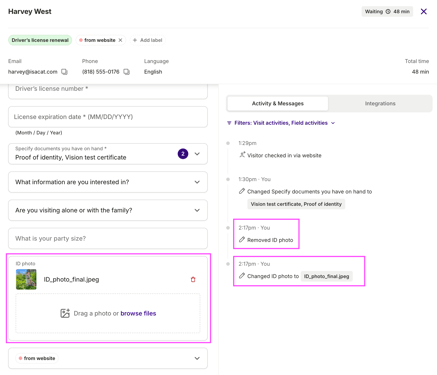437x375 pixels.
Task: Click the Waiting 48 min status badge
Action: click(387, 12)
